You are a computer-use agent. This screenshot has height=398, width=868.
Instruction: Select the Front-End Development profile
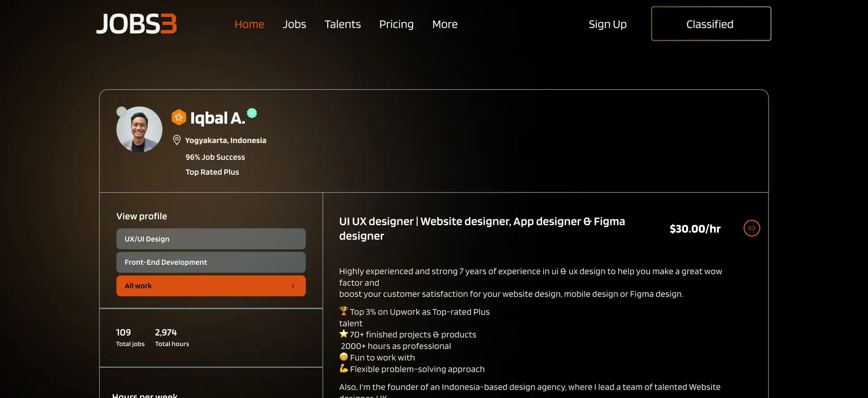[211, 262]
